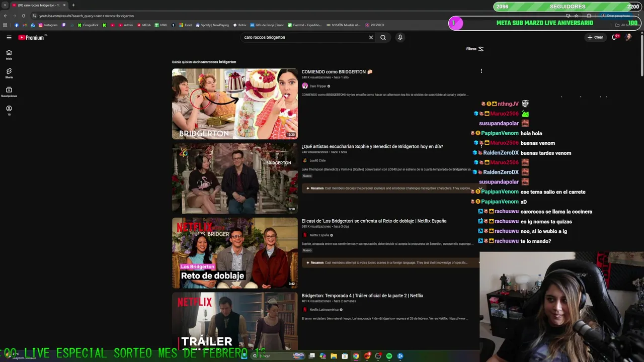Open the YouTube guide hamburger menu
The height and width of the screenshot is (362, 644).
click(x=9, y=37)
